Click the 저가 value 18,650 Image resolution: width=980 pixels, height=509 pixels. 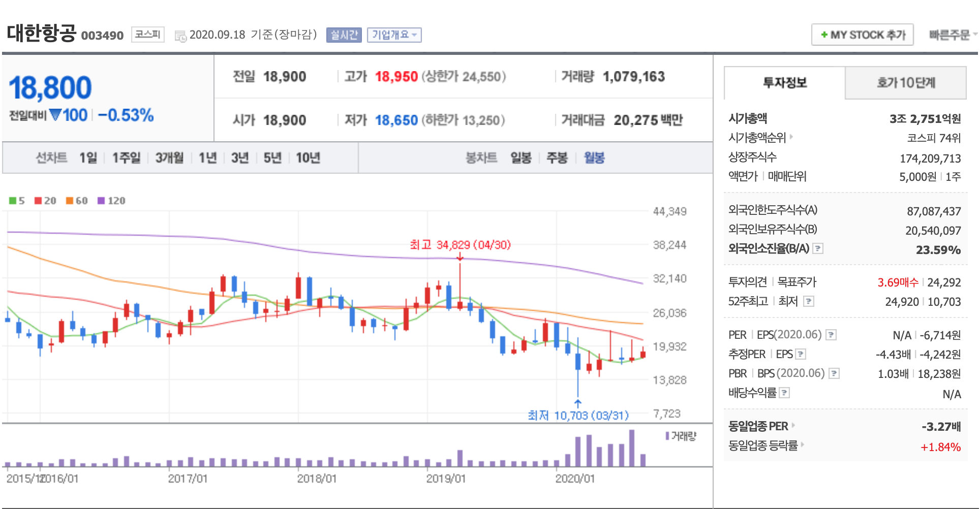tap(396, 120)
